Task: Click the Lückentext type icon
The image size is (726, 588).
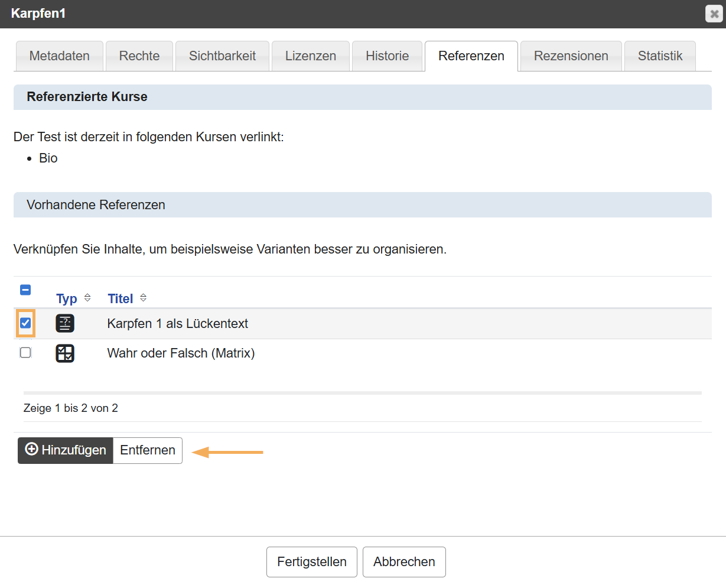Action: 65,323
